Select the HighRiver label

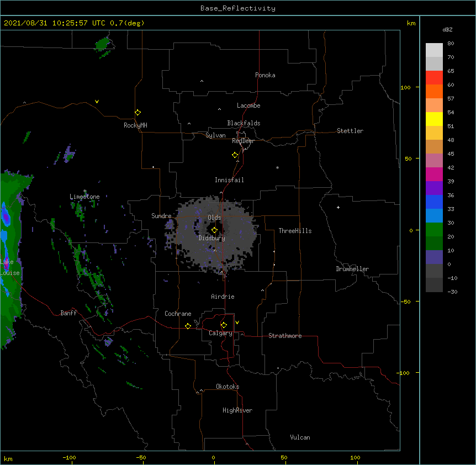(237, 410)
